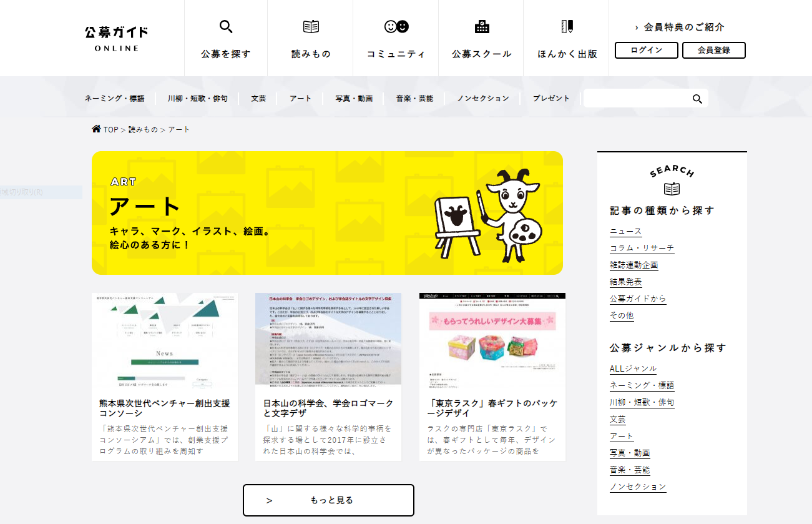
Task: Select ノンセクション in category bar
Action: tap(483, 99)
